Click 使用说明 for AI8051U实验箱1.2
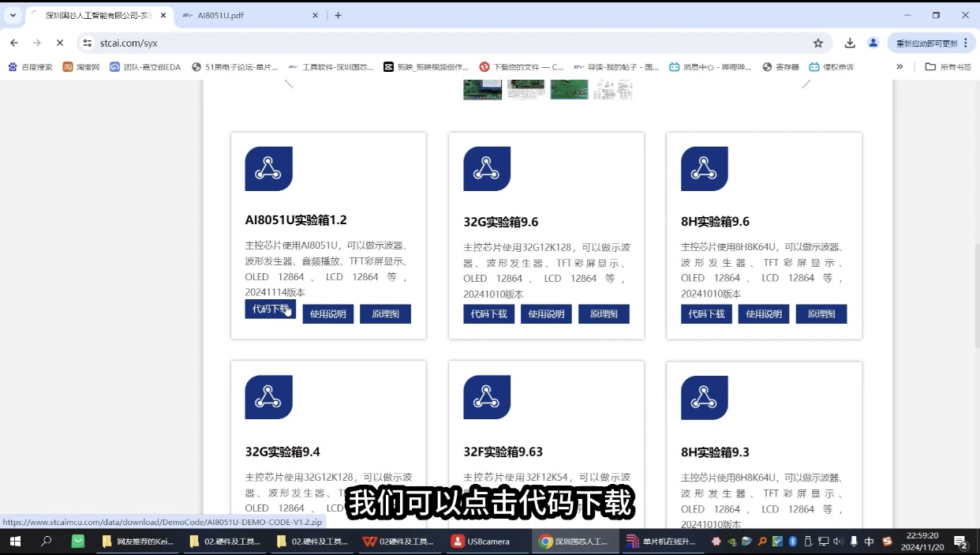This screenshot has width=980, height=555. [328, 314]
